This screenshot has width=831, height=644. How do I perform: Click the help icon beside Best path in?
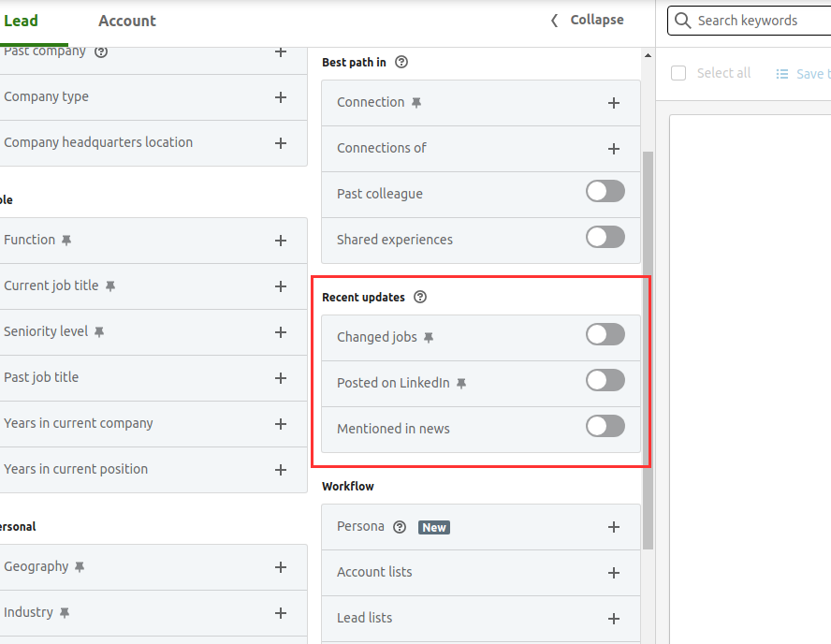(x=401, y=63)
